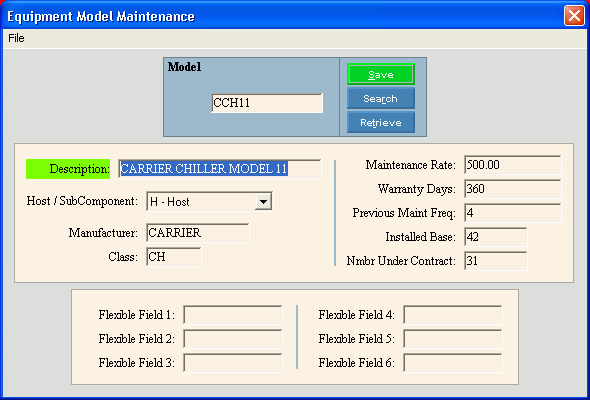
Task: Click the Model field containing CCH11
Action: coord(267,103)
